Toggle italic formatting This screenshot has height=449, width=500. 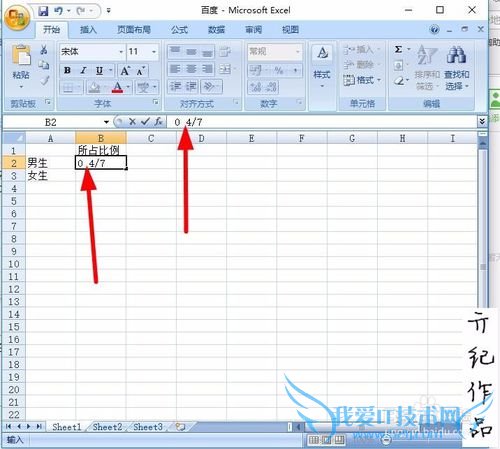click(83, 70)
